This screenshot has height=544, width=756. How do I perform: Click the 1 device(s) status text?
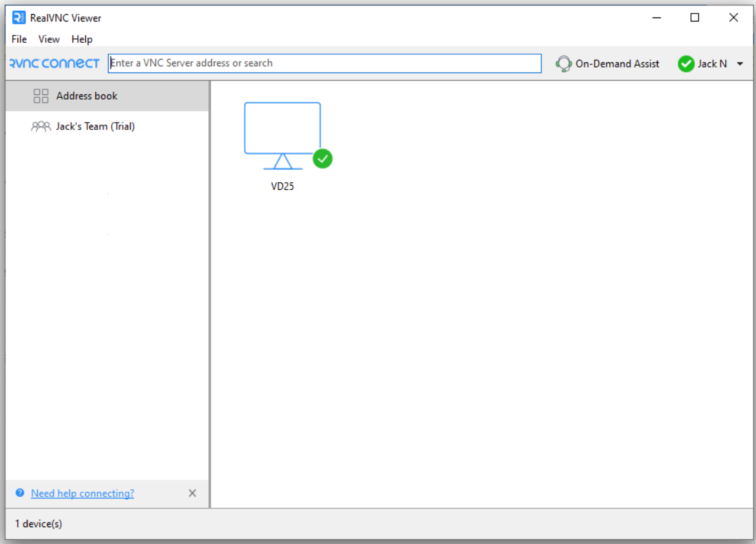point(39,524)
